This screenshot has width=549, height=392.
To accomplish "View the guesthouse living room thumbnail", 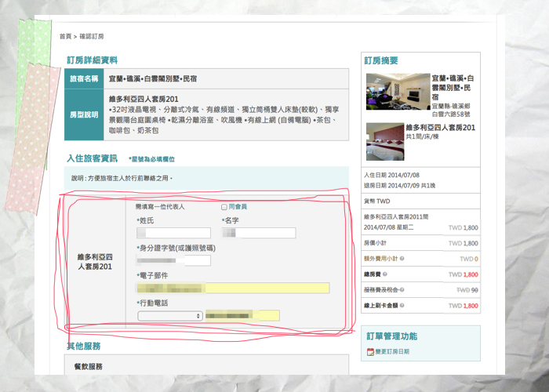I will 397,92.
